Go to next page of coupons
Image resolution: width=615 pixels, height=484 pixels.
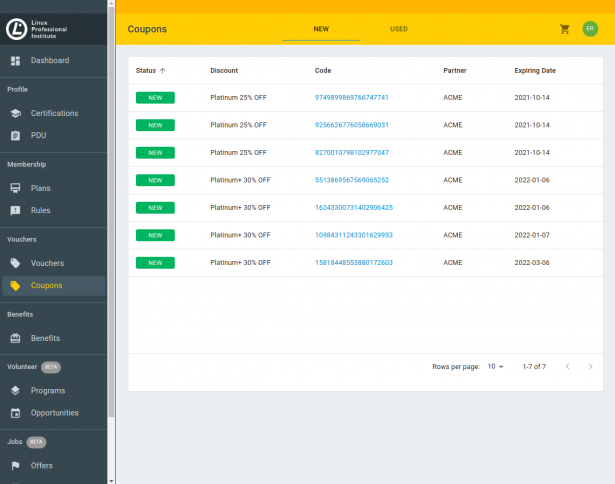(590, 367)
